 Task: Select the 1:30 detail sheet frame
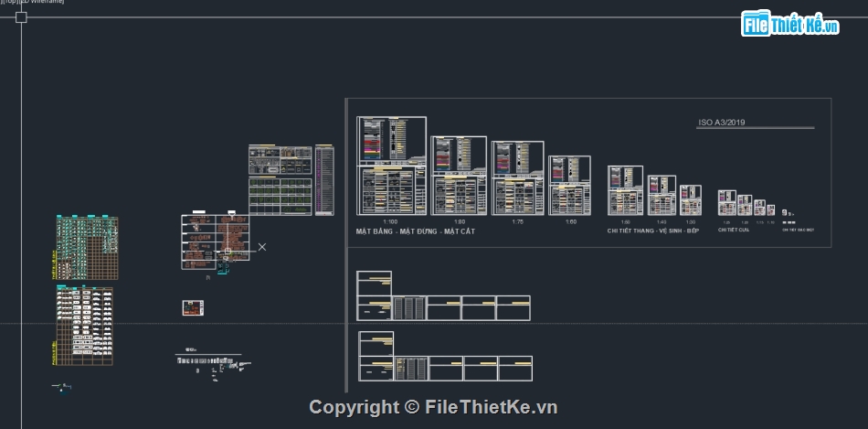click(691, 200)
